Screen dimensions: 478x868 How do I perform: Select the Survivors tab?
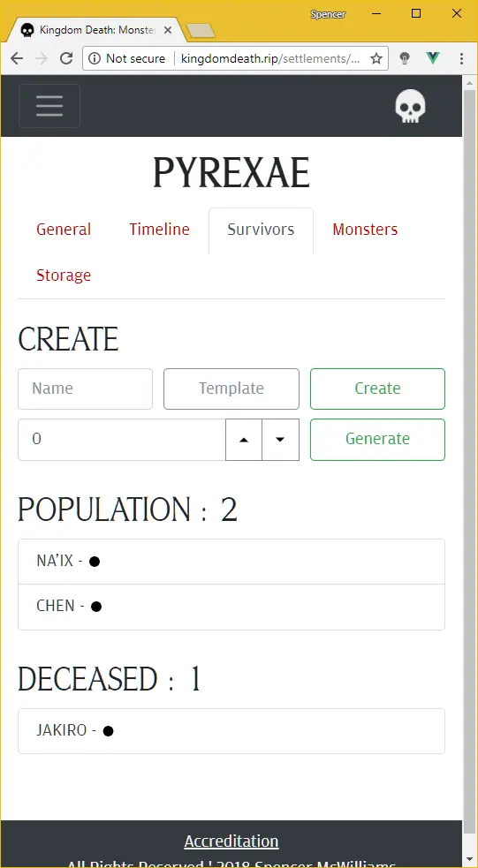[261, 230]
